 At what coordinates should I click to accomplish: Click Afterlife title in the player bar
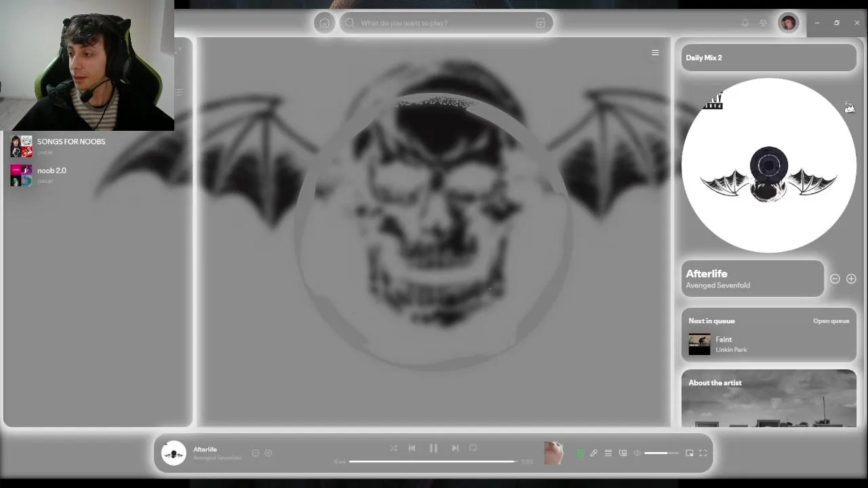point(205,449)
